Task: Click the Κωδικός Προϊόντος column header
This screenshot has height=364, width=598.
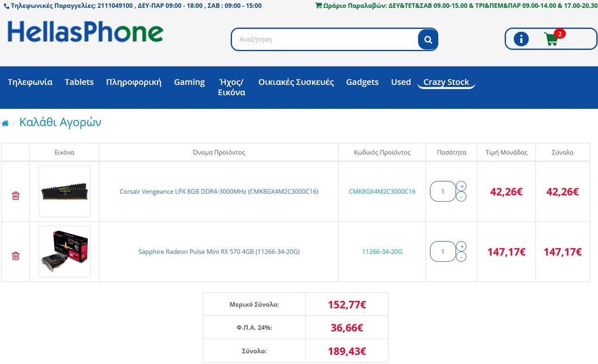Action: 382,152
